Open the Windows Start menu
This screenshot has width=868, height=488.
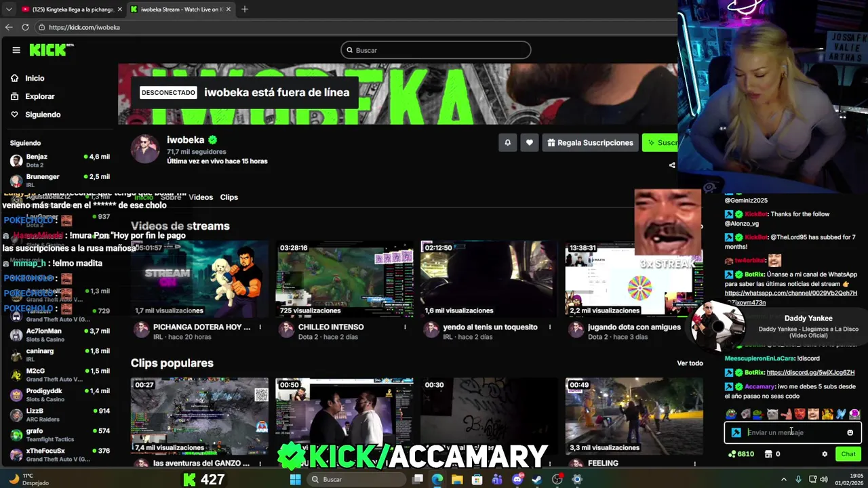point(295,479)
